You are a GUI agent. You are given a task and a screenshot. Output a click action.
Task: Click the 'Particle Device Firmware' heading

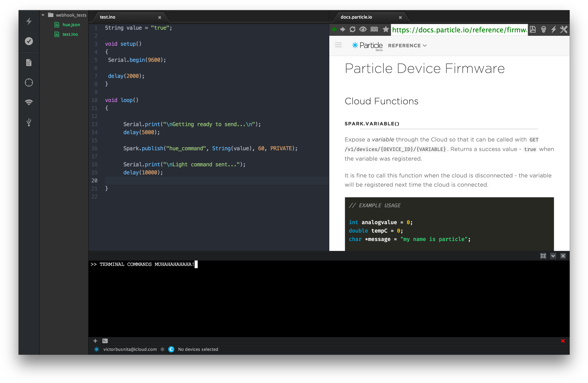[x=424, y=69]
